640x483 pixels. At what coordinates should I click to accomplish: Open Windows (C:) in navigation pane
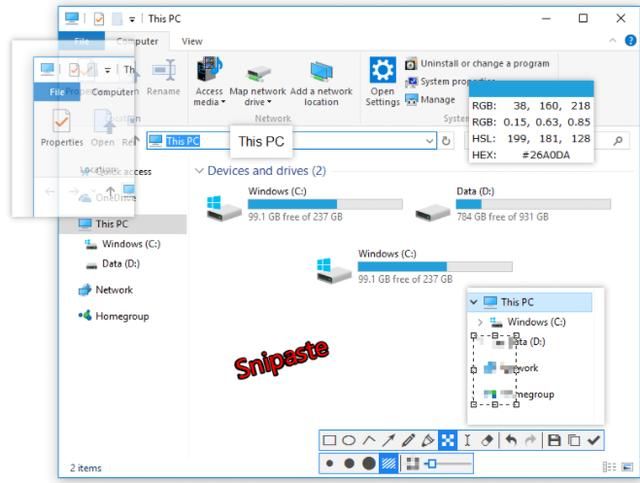pos(122,244)
